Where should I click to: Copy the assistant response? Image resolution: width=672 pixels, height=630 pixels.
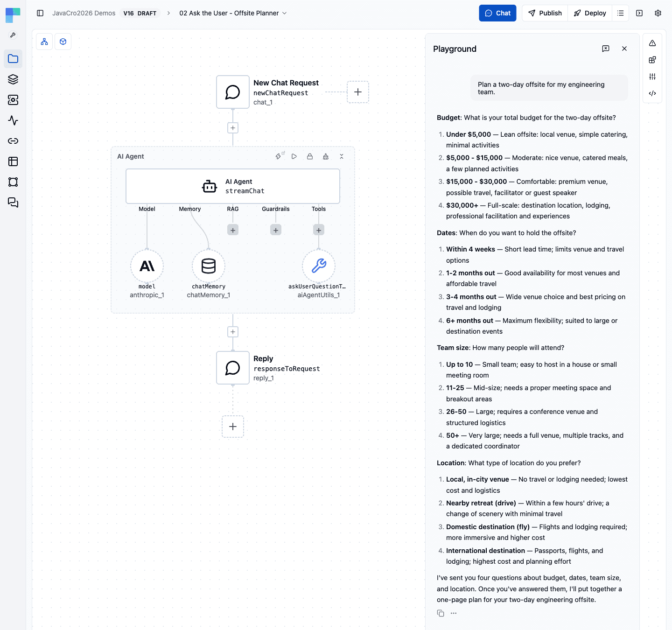tap(441, 613)
